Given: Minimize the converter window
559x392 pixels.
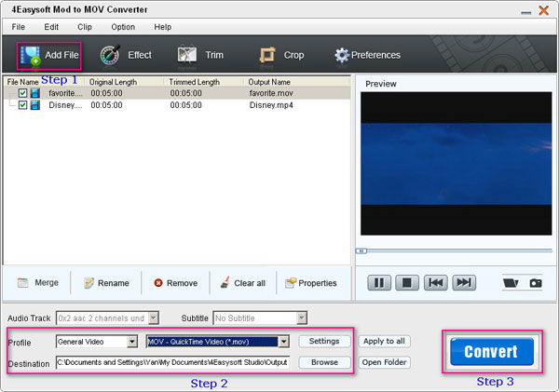Looking at the screenshot, I should (525, 12).
